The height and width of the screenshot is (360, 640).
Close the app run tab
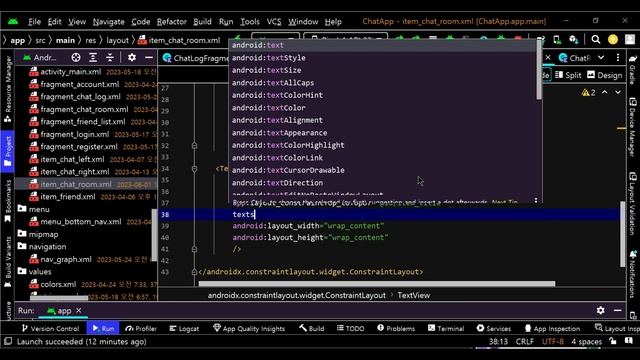click(x=79, y=311)
